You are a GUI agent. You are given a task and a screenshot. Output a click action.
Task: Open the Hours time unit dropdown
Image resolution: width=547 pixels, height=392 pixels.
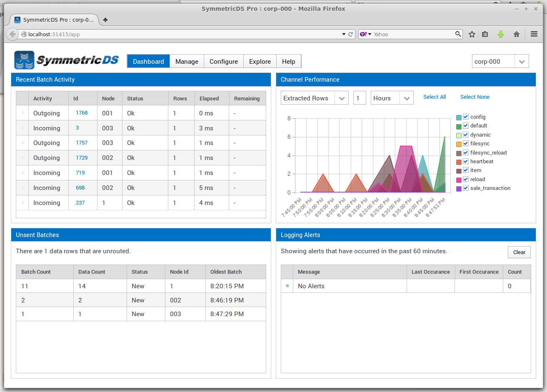coord(407,98)
